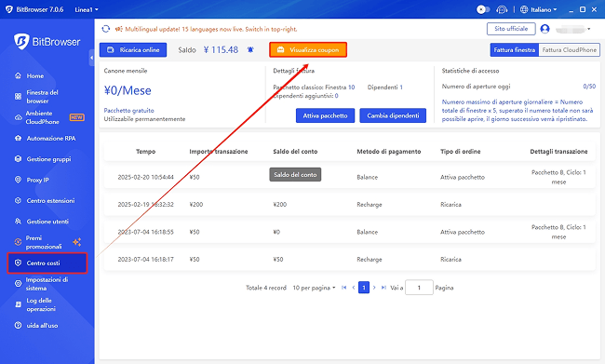Go to Automazione RPA

coord(51,138)
